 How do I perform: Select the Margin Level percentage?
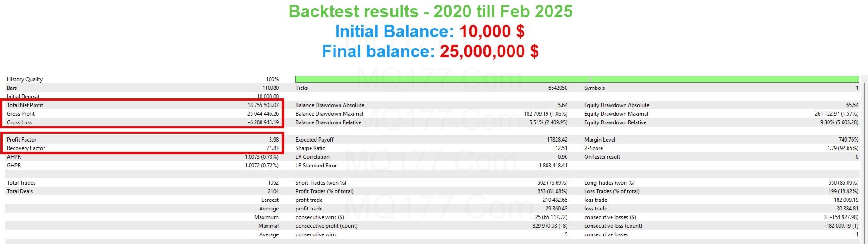click(848, 140)
